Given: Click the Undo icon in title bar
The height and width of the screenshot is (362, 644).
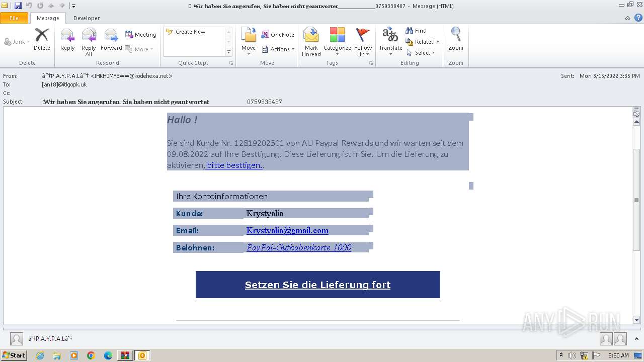Looking at the screenshot, I should 29,6.
